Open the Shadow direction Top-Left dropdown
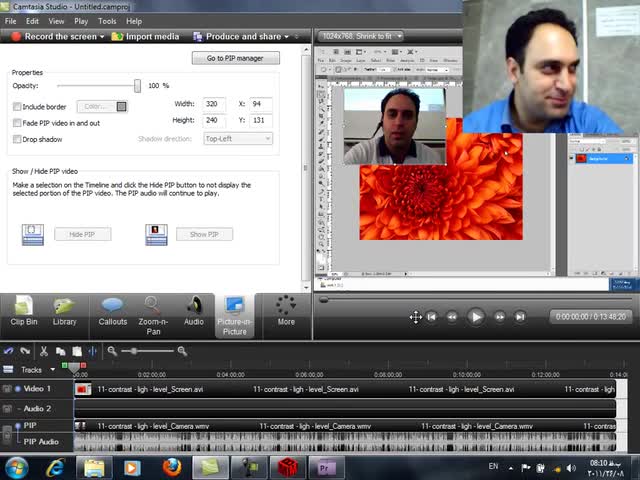This screenshot has width=640, height=480. click(x=238, y=139)
